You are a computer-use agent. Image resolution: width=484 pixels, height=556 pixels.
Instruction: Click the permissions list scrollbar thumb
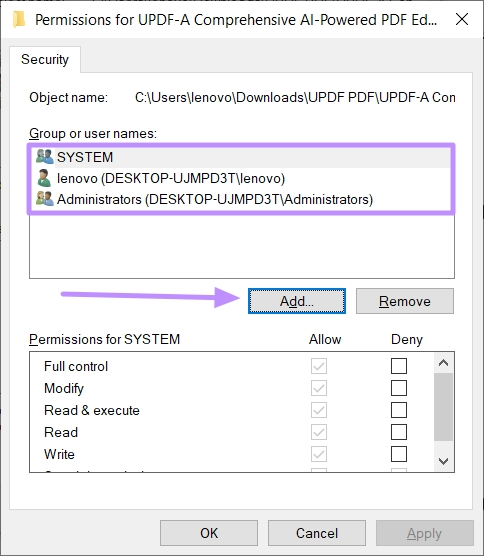point(444,406)
